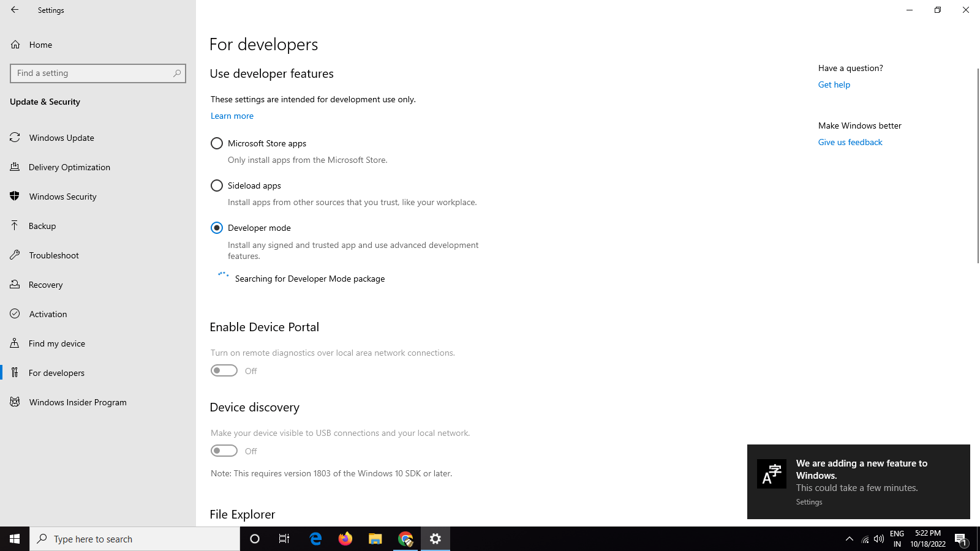Select Microsoft Store apps radio button
The height and width of the screenshot is (551, 980).
click(x=217, y=143)
